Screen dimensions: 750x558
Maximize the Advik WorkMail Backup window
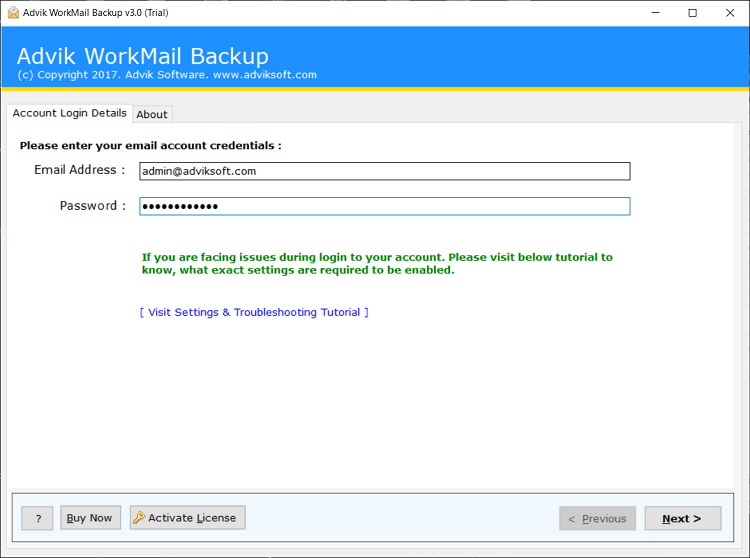[x=692, y=13]
